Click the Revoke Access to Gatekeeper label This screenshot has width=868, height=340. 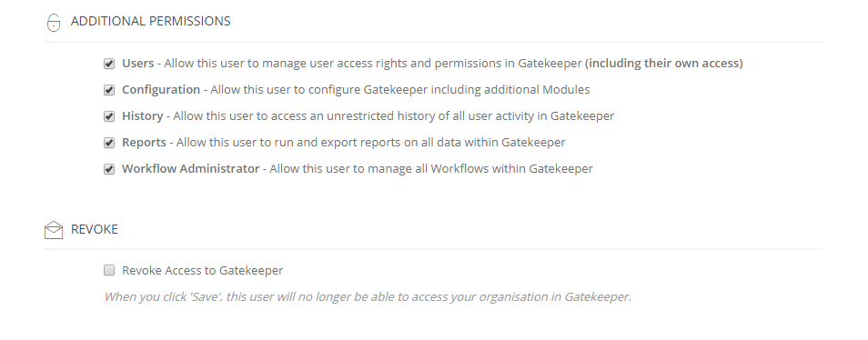[x=203, y=270]
